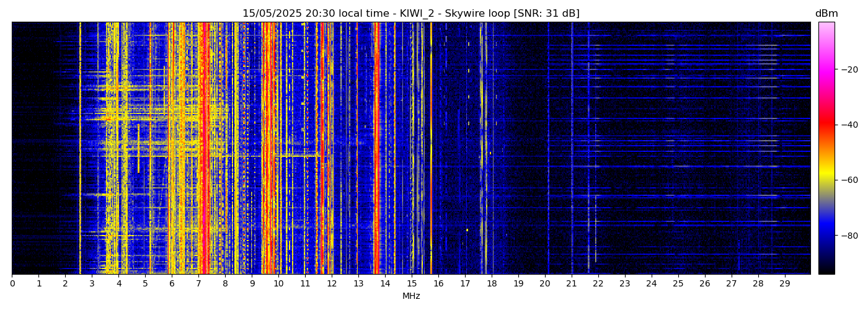868x310 pixels.
Task: Click the 10 tick label on the x-axis
Action: tap(278, 283)
